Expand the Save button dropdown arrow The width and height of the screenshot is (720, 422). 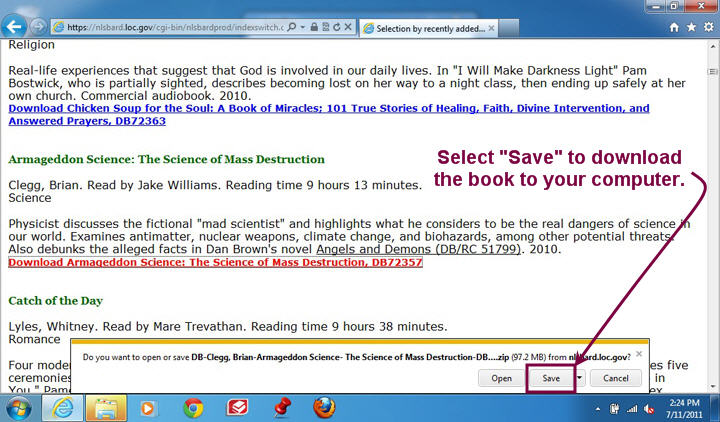coord(579,379)
